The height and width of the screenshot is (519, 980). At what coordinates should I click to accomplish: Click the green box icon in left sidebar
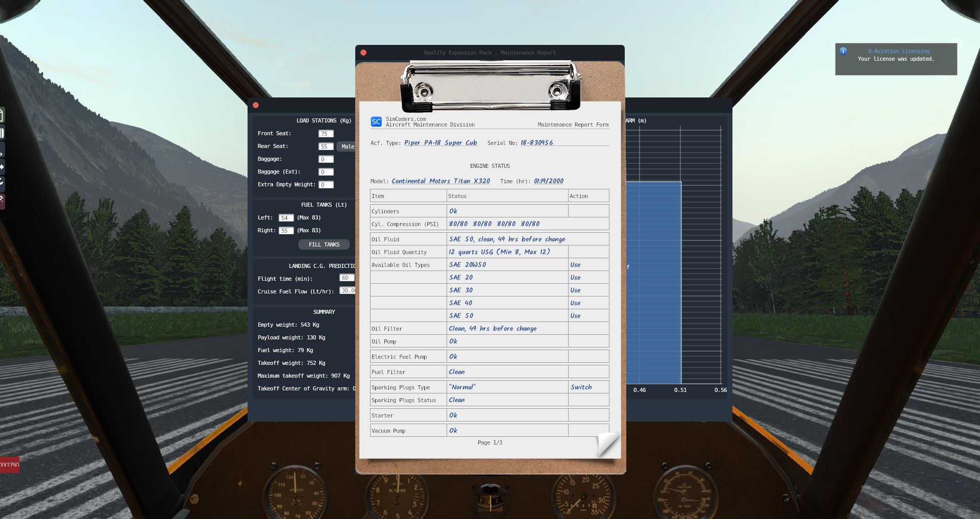point(2,115)
